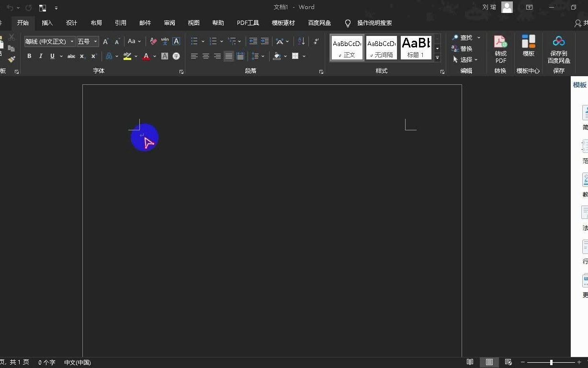Viewport: 588px width, 368px height.
Task: Click the sort A-Z icon
Action: 301,41
